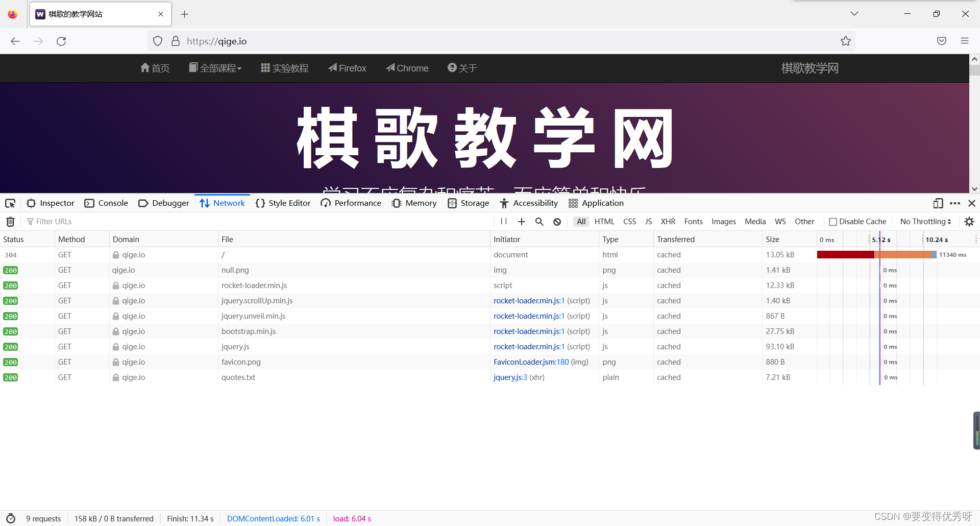Click the site security padlock icon
This screenshot has width=980, height=526.
pyautogui.click(x=176, y=41)
